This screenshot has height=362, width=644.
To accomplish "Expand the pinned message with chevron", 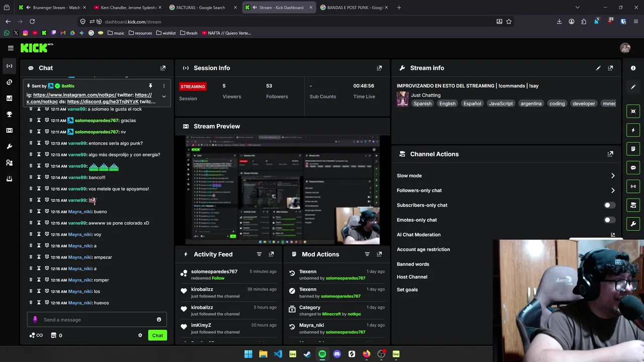I will [164, 97].
